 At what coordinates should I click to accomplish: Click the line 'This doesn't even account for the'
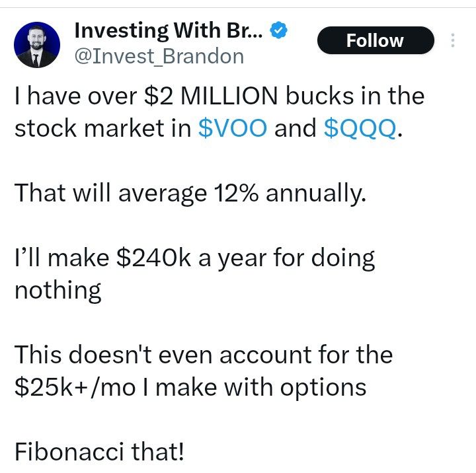204,354
